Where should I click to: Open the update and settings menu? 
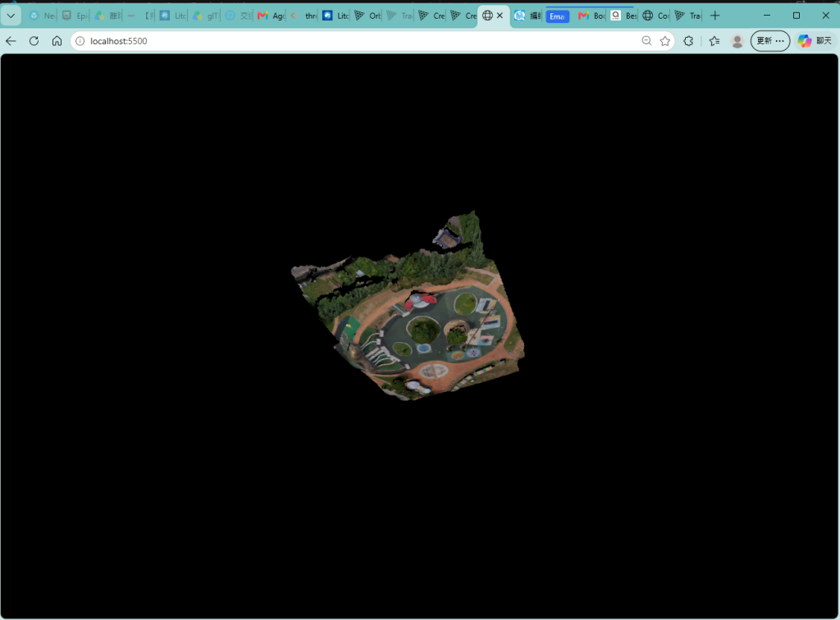(x=769, y=41)
